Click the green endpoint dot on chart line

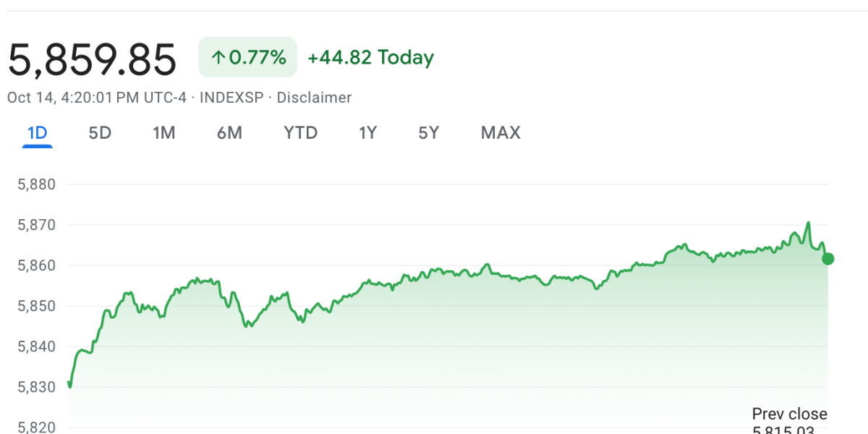tap(828, 258)
